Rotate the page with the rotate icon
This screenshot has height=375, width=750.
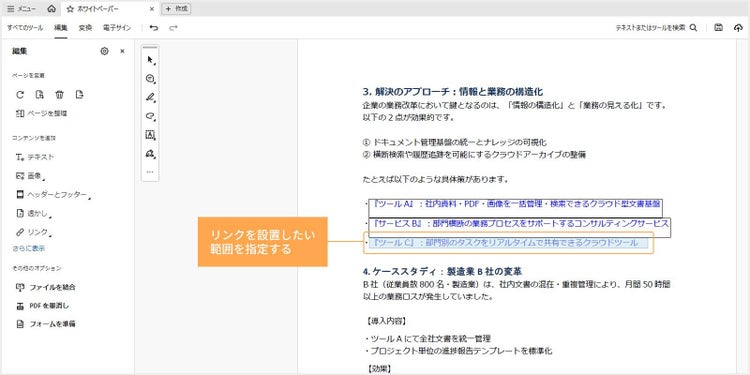(x=20, y=95)
